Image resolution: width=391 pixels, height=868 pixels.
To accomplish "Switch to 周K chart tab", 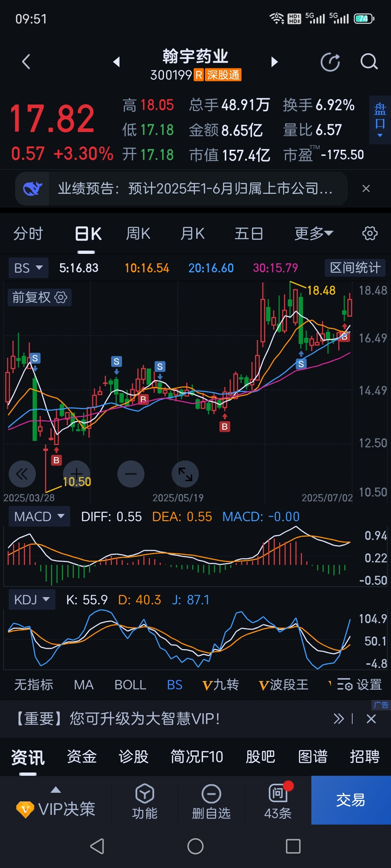I will 138,234.
